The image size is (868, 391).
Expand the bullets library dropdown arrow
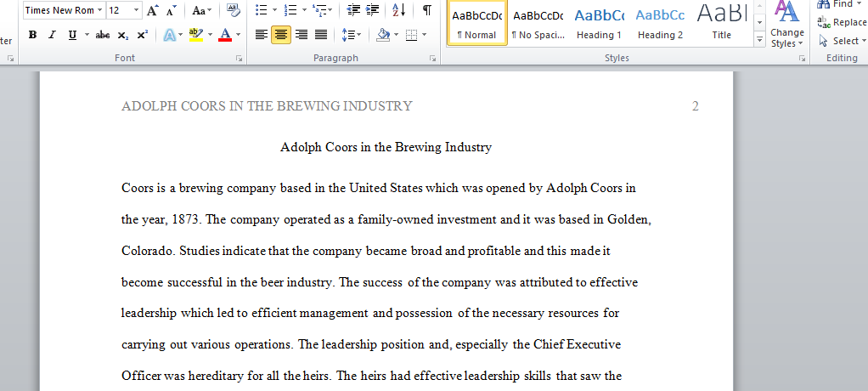pyautogui.click(x=274, y=10)
